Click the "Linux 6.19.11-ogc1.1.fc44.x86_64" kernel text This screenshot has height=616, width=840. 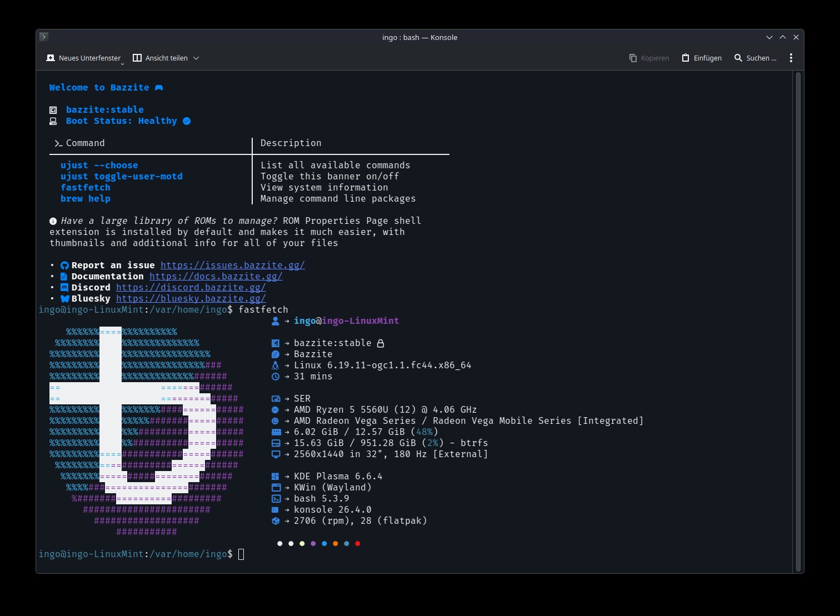tap(383, 365)
